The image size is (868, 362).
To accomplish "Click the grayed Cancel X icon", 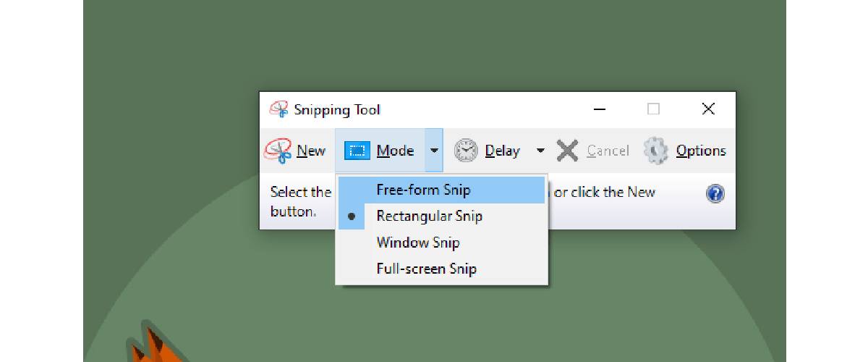I will (568, 151).
